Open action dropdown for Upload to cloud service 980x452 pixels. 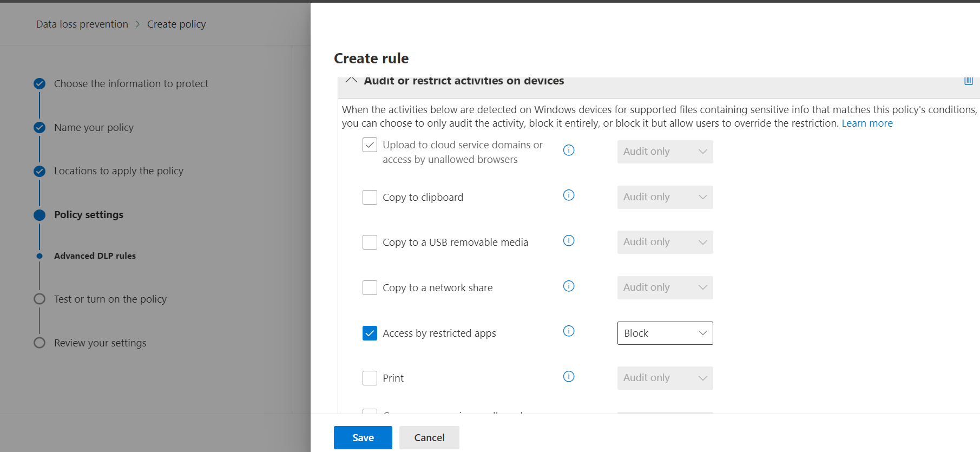click(665, 152)
